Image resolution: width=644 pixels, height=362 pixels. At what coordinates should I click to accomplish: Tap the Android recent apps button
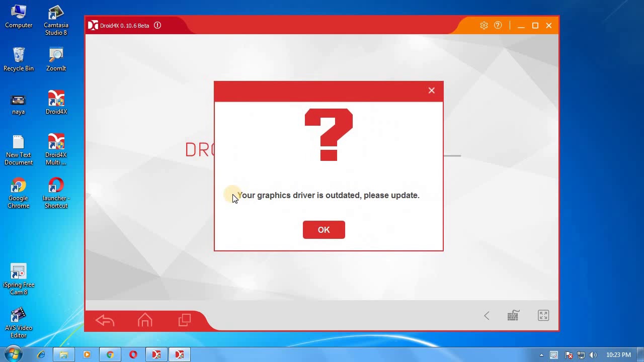tap(185, 320)
